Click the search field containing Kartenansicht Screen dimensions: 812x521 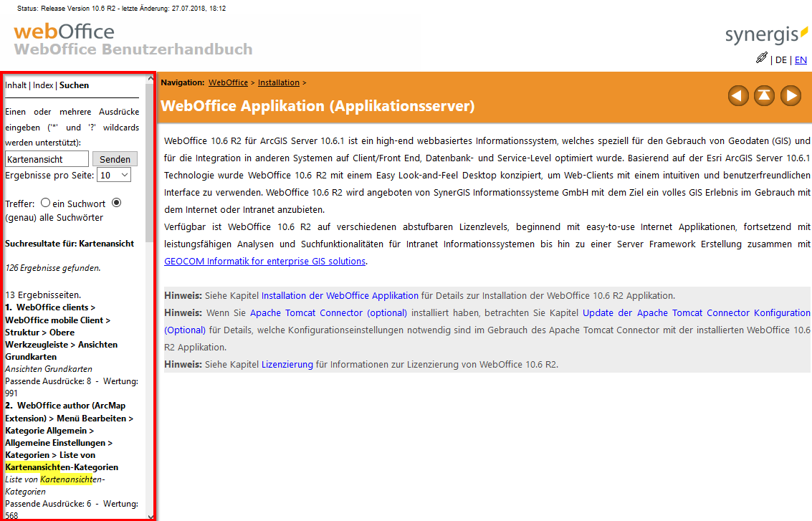point(47,159)
